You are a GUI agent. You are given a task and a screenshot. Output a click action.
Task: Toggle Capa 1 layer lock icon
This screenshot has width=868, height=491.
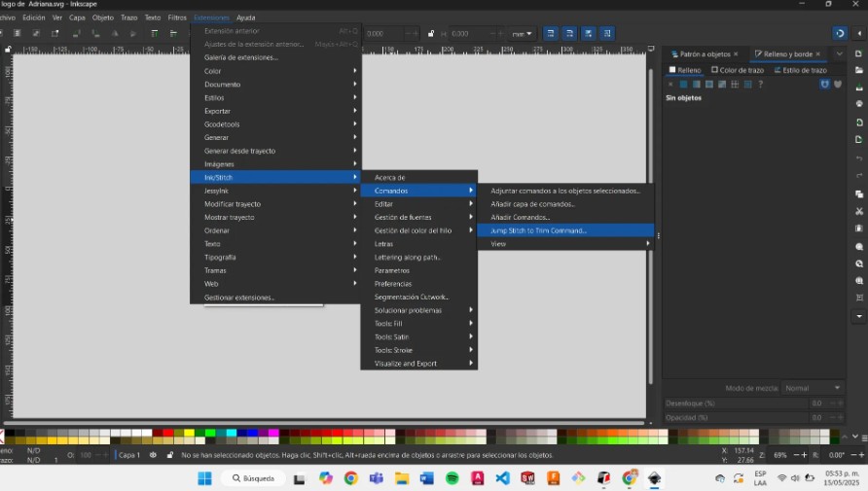click(170, 455)
